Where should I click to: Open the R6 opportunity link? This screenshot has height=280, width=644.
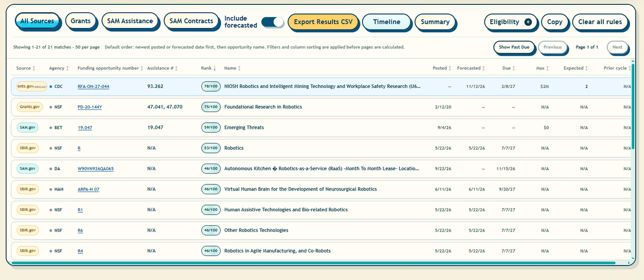point(80,230)
